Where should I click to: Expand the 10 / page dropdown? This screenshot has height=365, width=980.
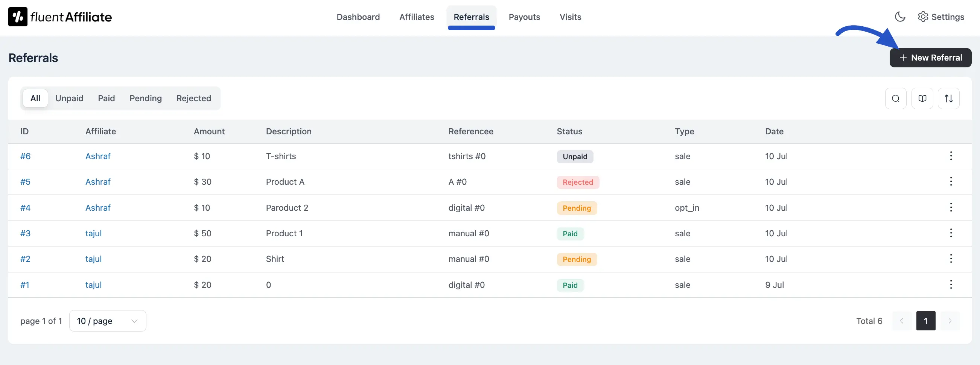point(108,321)
